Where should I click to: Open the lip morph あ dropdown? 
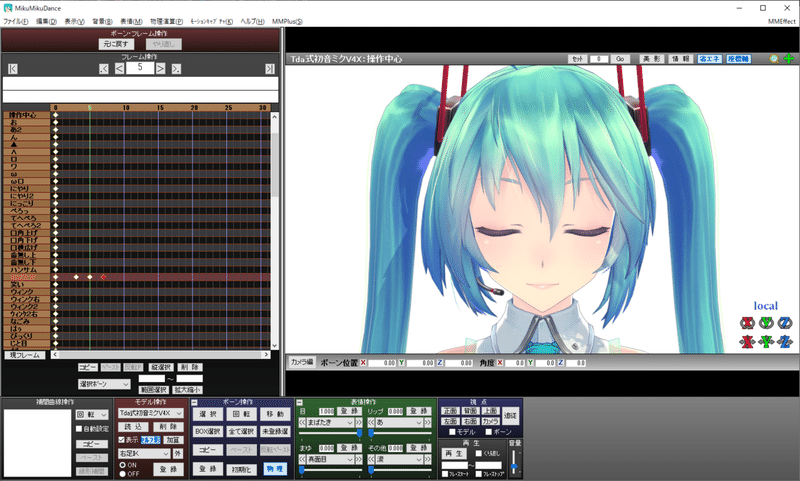click(x=399, y=423)
